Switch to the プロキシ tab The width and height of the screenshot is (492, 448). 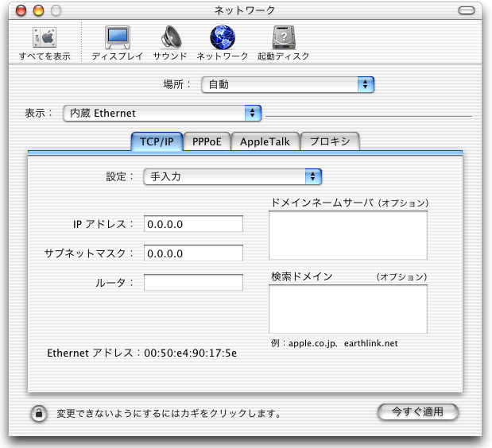point(330,141)
